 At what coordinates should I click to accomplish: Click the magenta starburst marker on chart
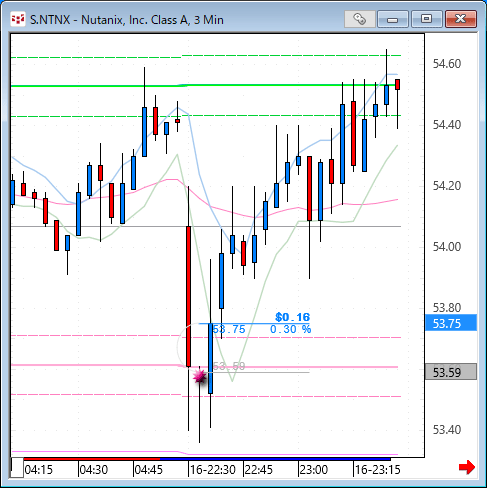(x=199, y=377)
